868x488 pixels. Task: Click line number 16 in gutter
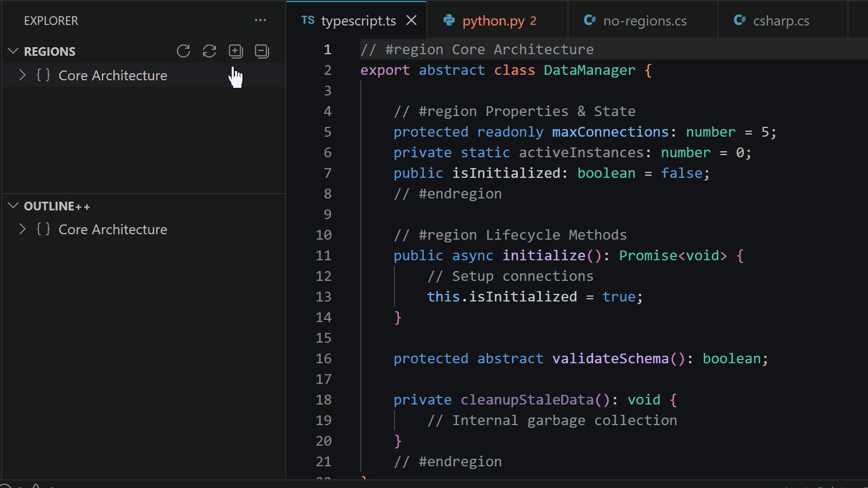(324, 358)
